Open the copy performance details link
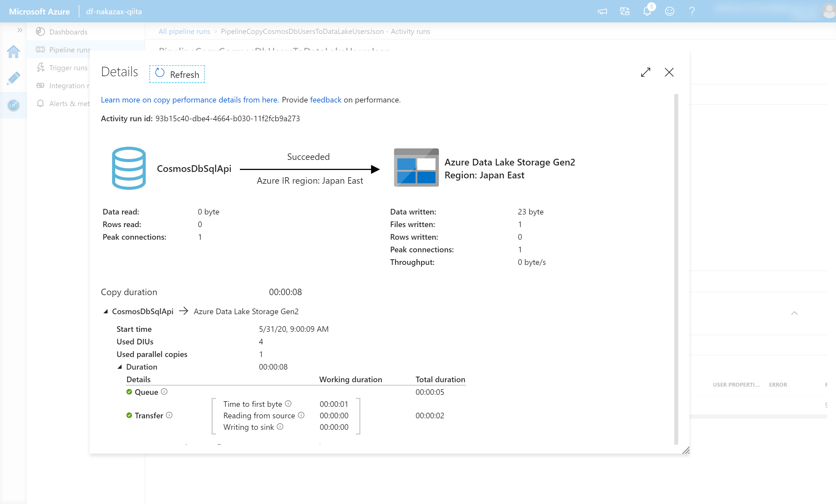This screenshot has height=504, width=836. [190, 100]
